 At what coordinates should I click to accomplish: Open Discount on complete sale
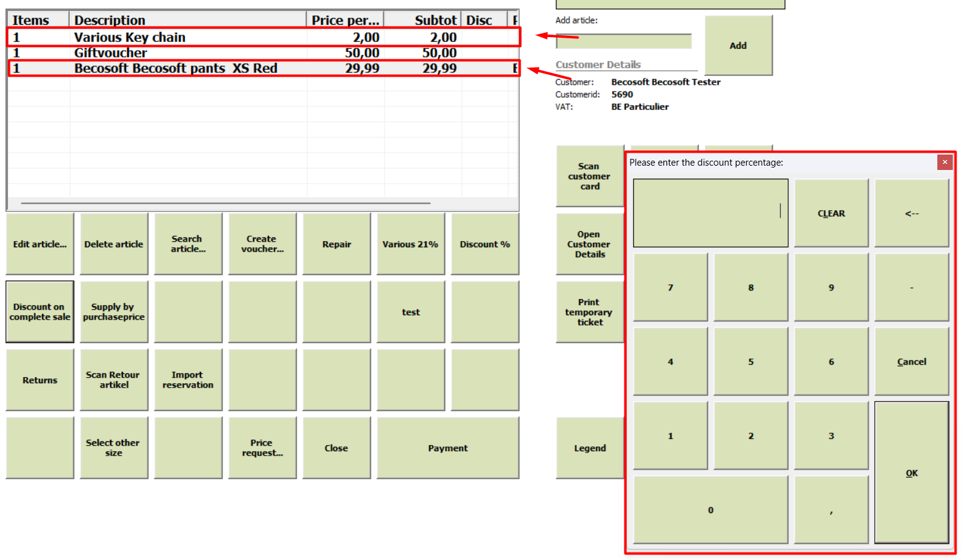(x=40, y=312)
